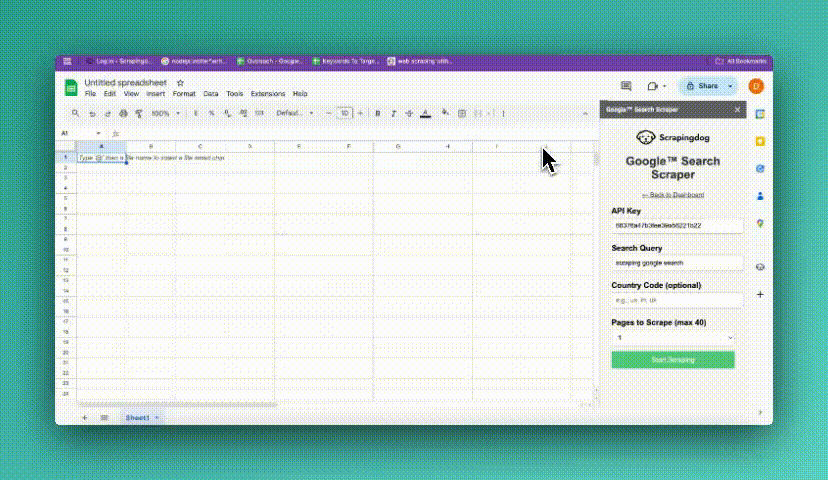Viewport: 828px width, 480px height.
Task: Open Google Maps in side panel
Action: (760, 224)
